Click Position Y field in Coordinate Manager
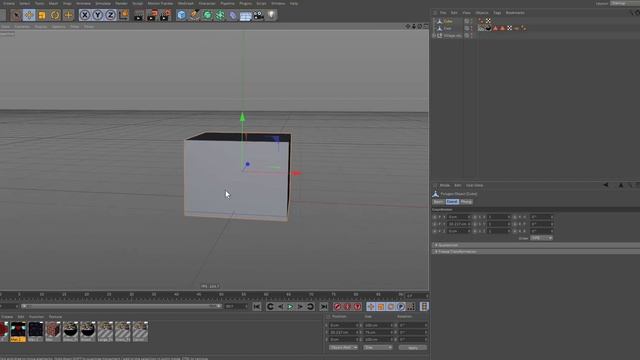This screenshot has height=360, width=640. click(x=344, y=333)
